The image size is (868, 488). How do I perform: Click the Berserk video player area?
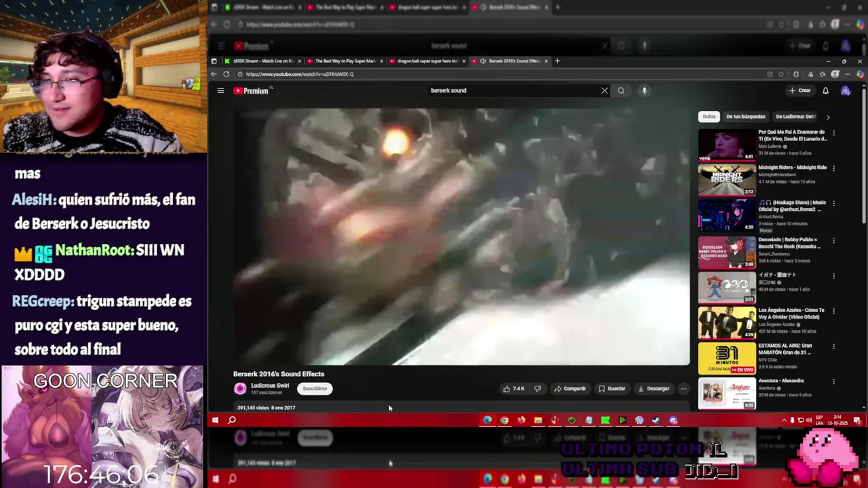461,236
